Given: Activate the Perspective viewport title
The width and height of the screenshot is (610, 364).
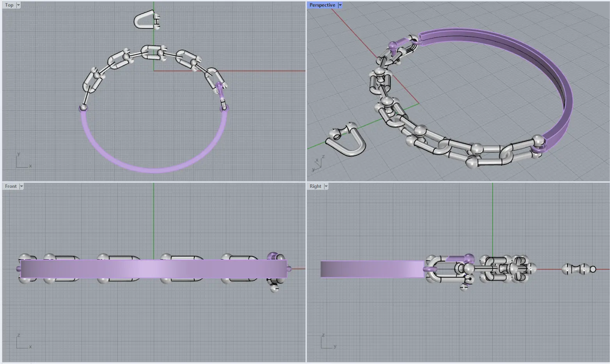Looking at the screenshot, I should click(322, 5).
